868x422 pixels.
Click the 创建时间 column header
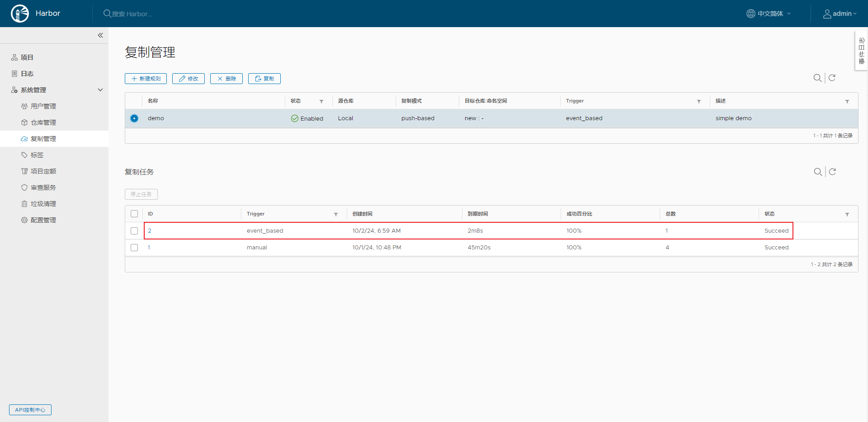[363, 214]
